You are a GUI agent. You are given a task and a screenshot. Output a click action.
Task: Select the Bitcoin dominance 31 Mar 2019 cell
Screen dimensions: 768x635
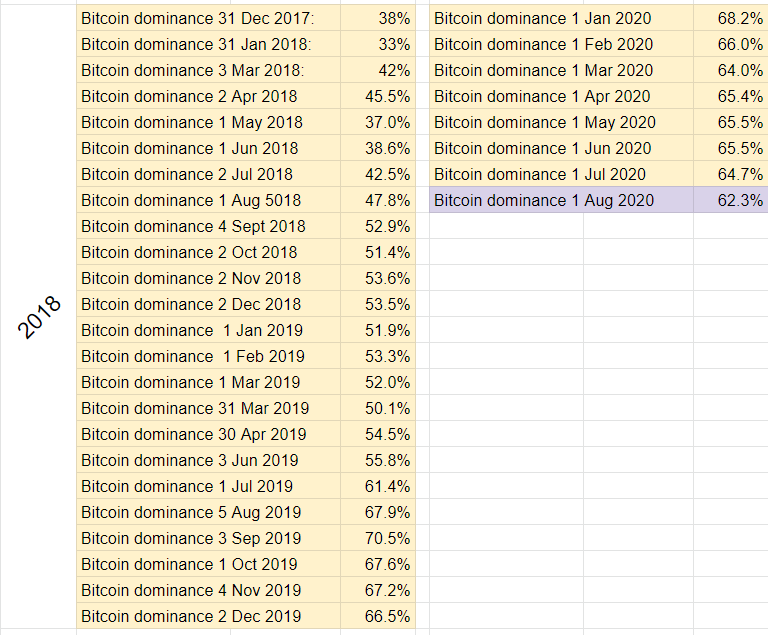(x=209, y=408)
